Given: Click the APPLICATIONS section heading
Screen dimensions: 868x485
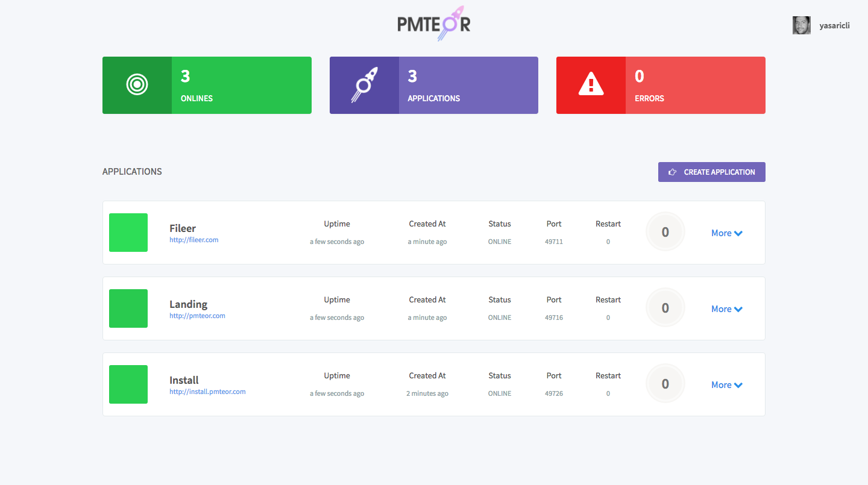Looking at the screenshot, I should [x=132, y=172].
